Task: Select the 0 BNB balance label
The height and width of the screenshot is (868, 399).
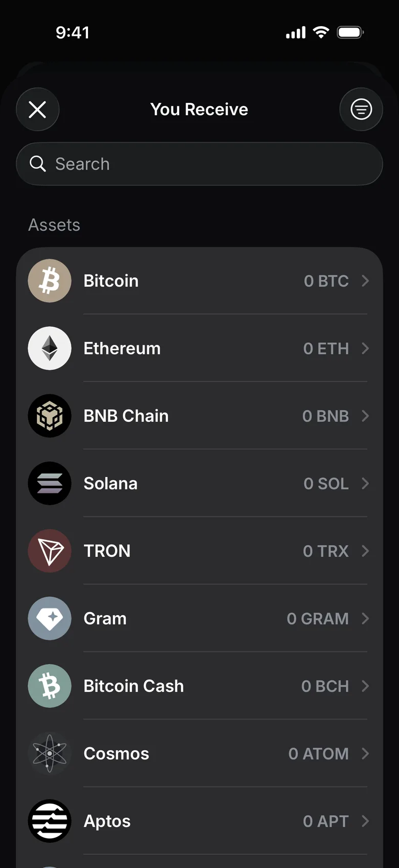Action: [x=325, y=416]
